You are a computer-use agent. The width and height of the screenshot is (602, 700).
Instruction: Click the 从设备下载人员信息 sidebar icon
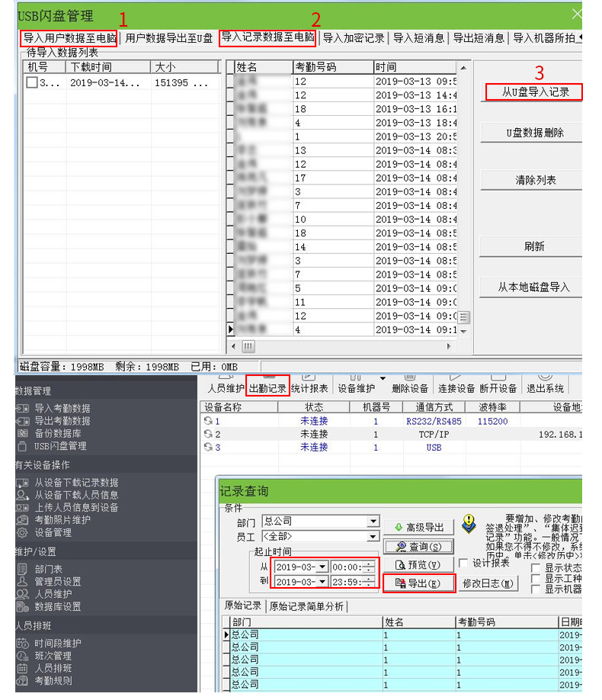(x=22, y=495)
